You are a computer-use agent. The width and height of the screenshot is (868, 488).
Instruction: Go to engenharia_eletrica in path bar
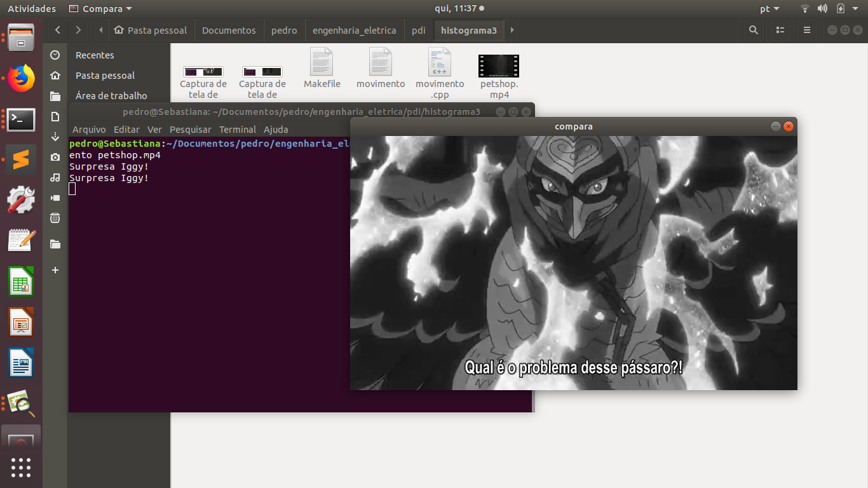click(354, 30)
